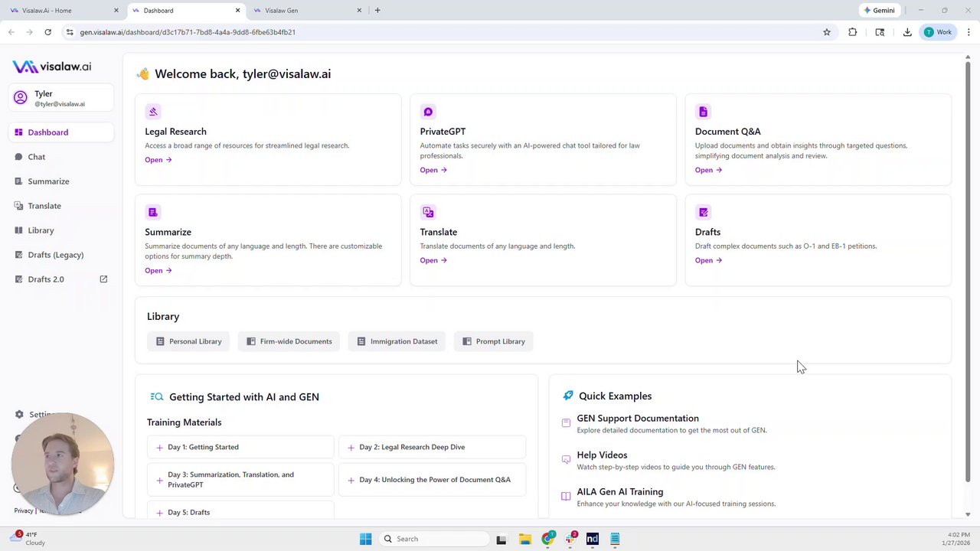
Task: Open the browser Extensions puzzle icon
Action: (x=852, y=32)
